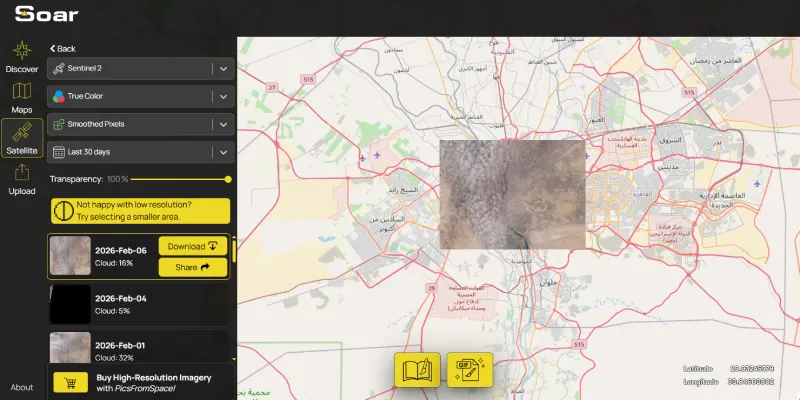Click the imagery results scrollbar

(235, 250)
